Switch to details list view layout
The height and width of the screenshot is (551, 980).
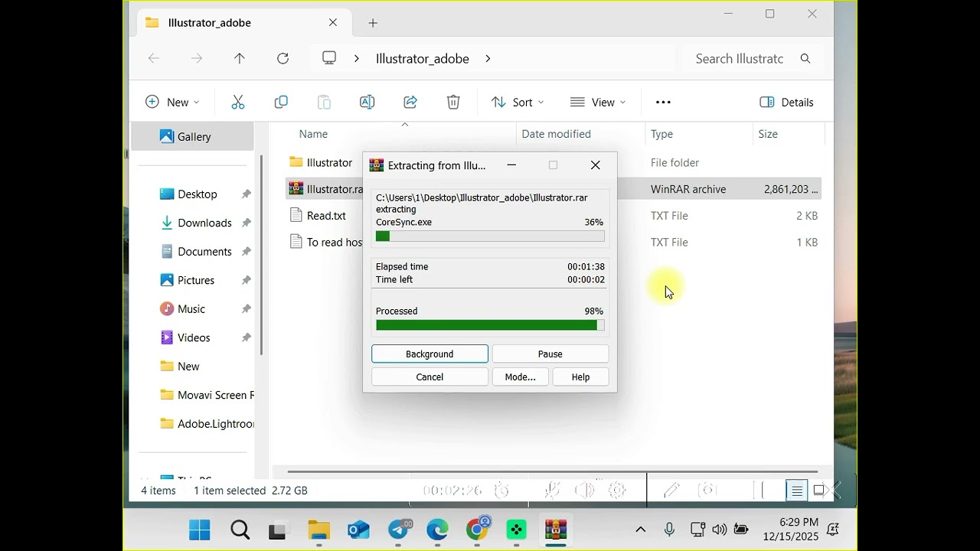[797, 491]
